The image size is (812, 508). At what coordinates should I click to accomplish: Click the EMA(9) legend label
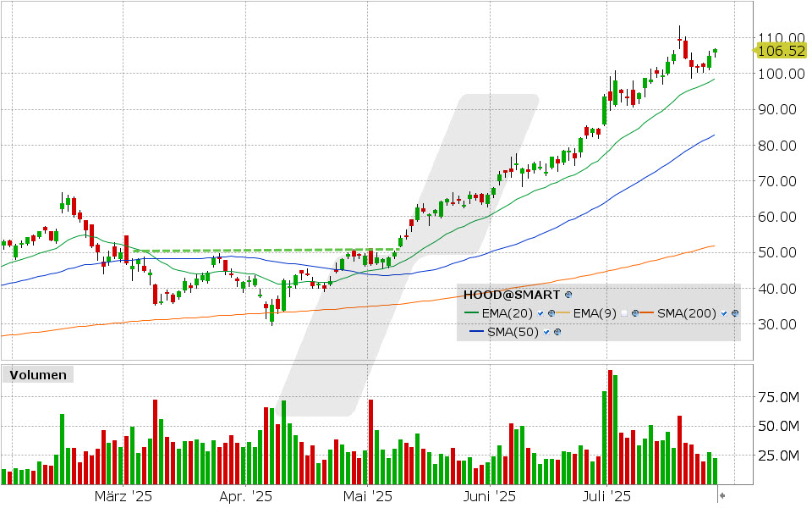(x=595, y=313)
